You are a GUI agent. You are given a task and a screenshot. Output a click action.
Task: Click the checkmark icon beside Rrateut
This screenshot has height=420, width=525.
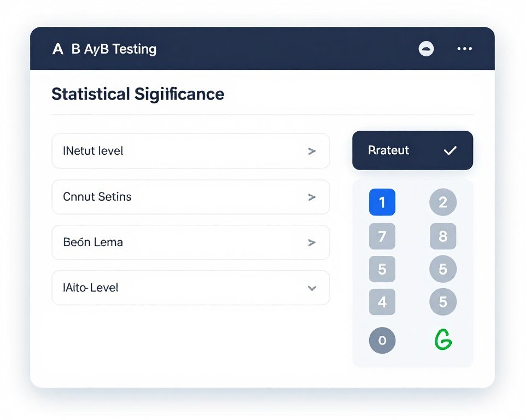tap(450, 150)
